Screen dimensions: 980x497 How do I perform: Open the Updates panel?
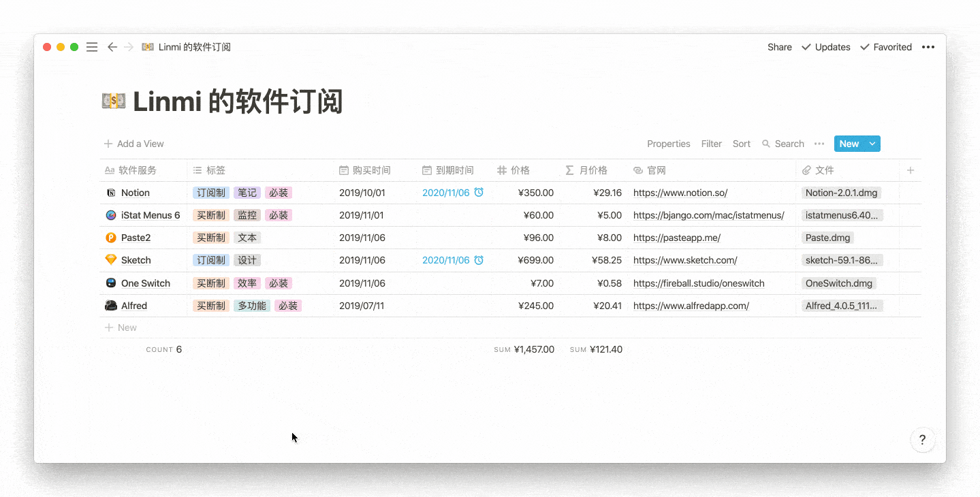(x=826, y=47)
